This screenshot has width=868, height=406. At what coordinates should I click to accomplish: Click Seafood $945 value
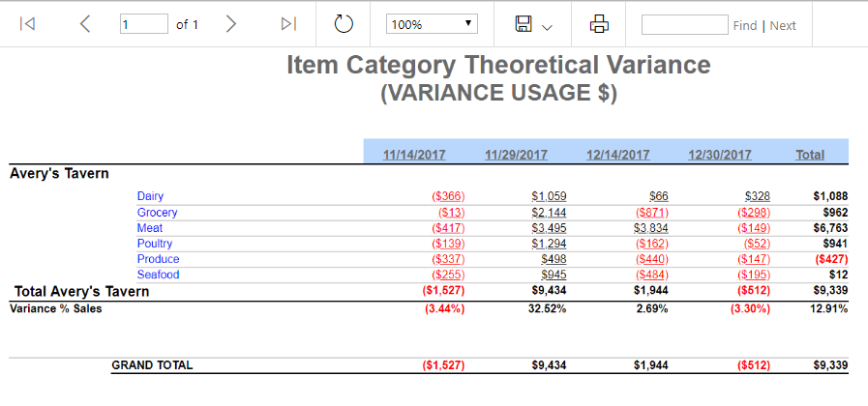pyautogui.click(x=554, y=275)
